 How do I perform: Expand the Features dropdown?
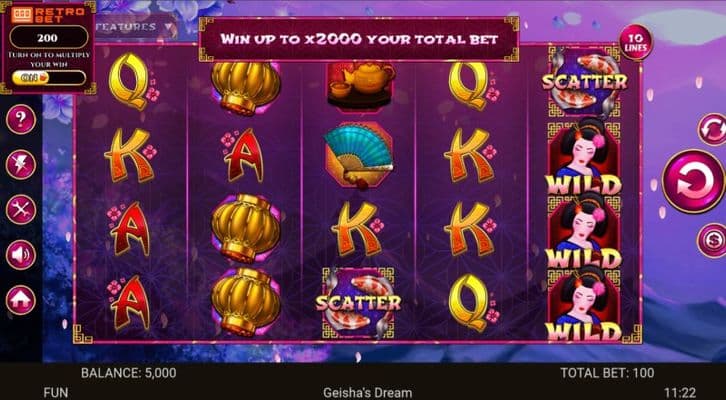[x=134, y=27]
